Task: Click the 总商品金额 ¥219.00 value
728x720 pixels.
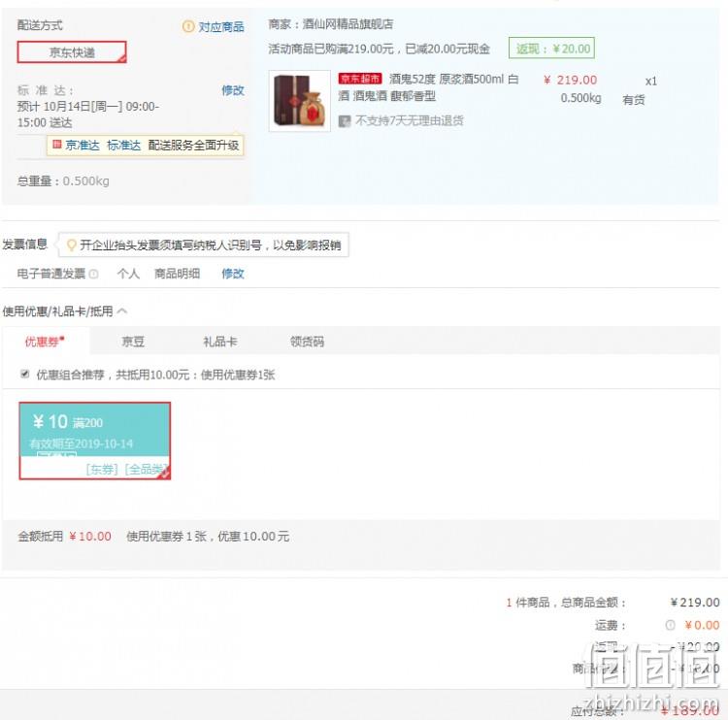Action: (x=695, y=602)
